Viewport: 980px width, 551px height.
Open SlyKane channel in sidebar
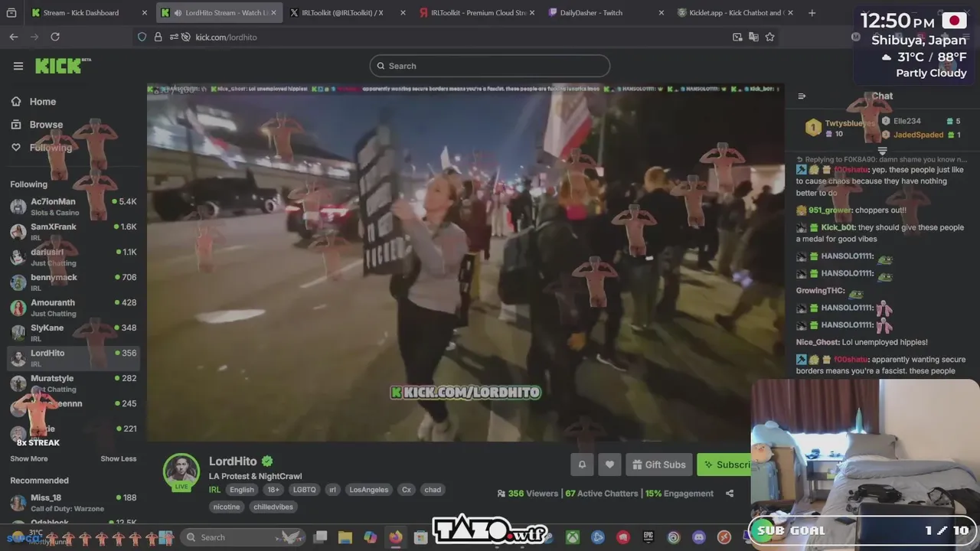[x=73, y=333]
